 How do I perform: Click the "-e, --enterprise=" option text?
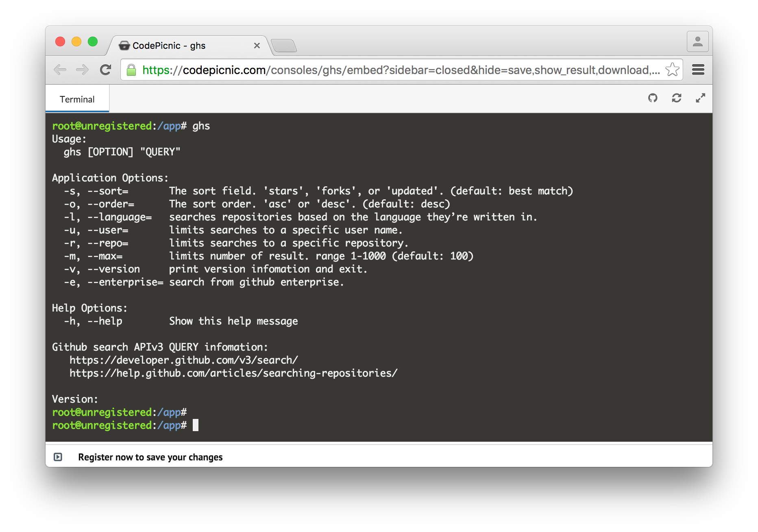coord(113,282)
